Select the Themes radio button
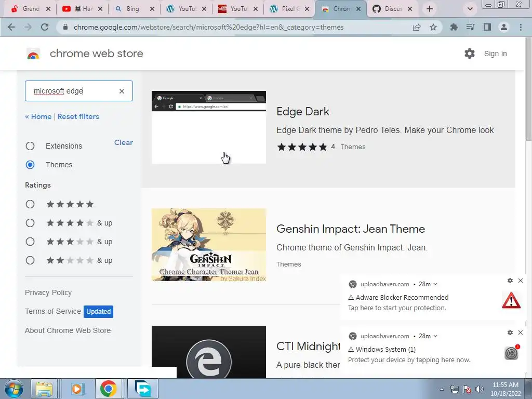Viewport: 532px width, 399px height. pyautogui.click(x=30, y=165)
